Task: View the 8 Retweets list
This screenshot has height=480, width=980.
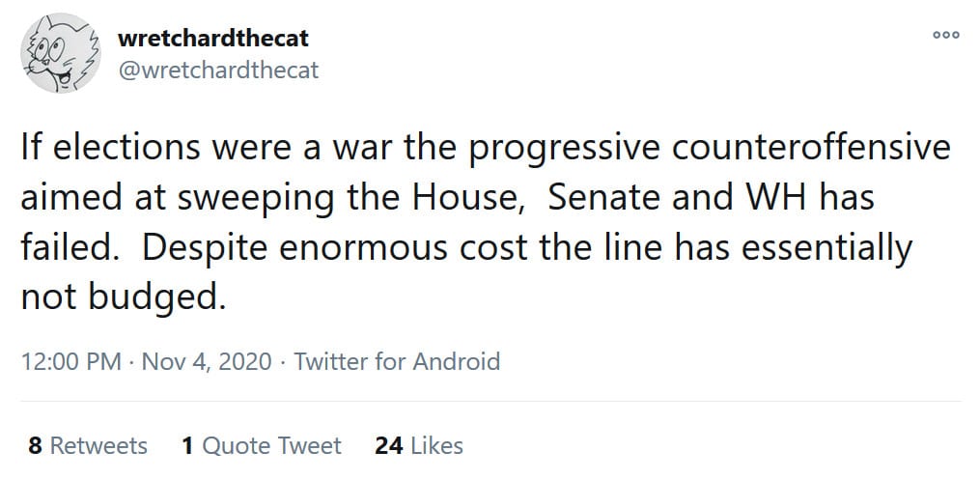Action: (x=88, y=445)
